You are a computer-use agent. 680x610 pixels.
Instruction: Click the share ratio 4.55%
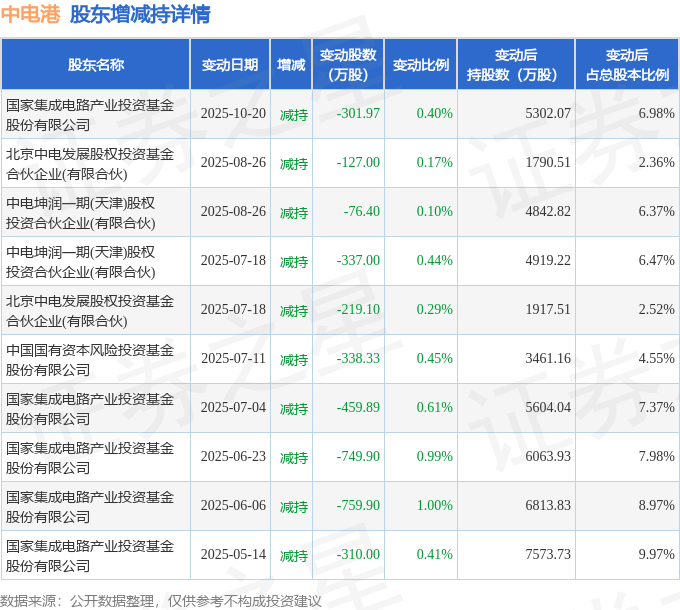(657, 358)
